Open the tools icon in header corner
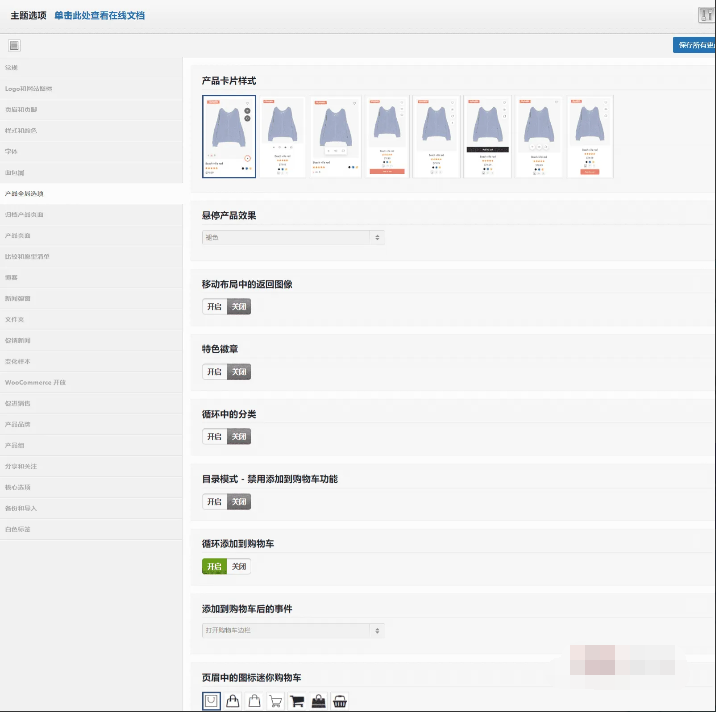 pos(706,15)
